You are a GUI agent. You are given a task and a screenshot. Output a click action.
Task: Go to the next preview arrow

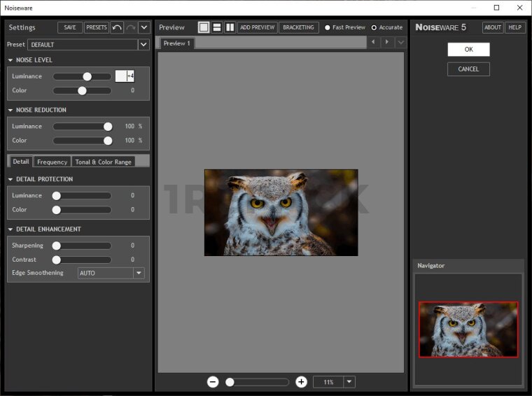pos(386,43)
